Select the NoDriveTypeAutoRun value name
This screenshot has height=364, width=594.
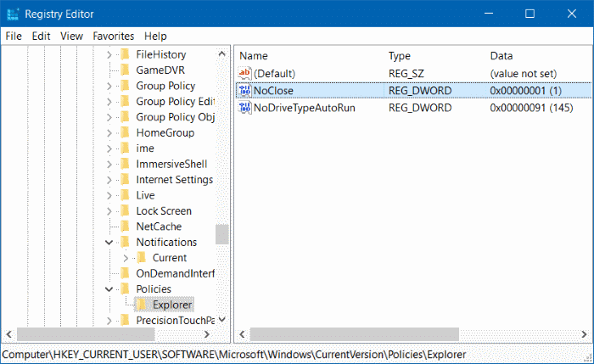coord(304,108)
